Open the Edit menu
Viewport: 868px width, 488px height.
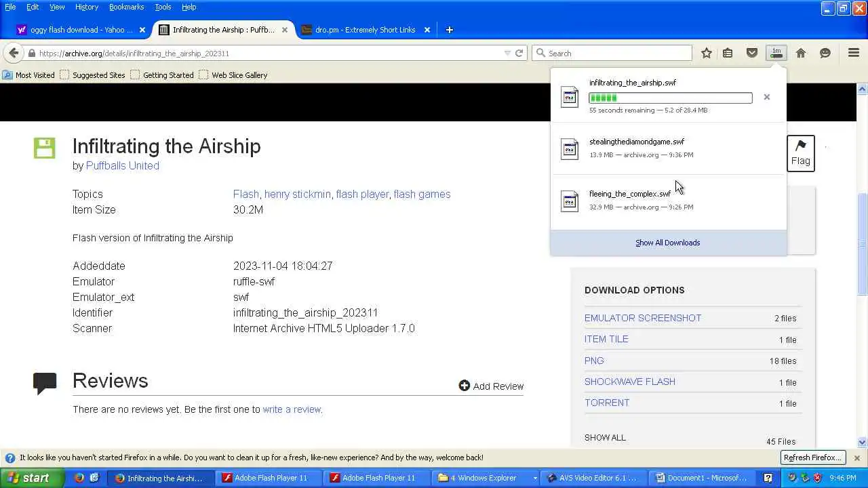pos(33,7)
